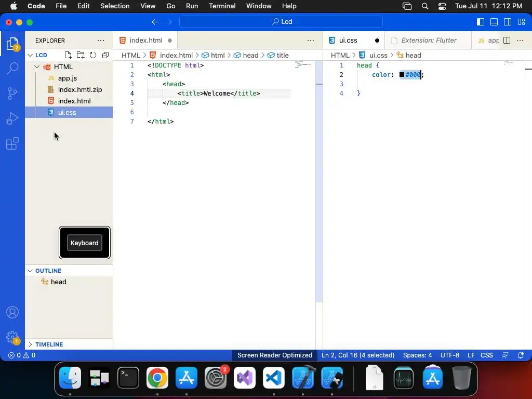Open more actions for right editor group
This screenshot has height=399, width=532.
point(520,41)
